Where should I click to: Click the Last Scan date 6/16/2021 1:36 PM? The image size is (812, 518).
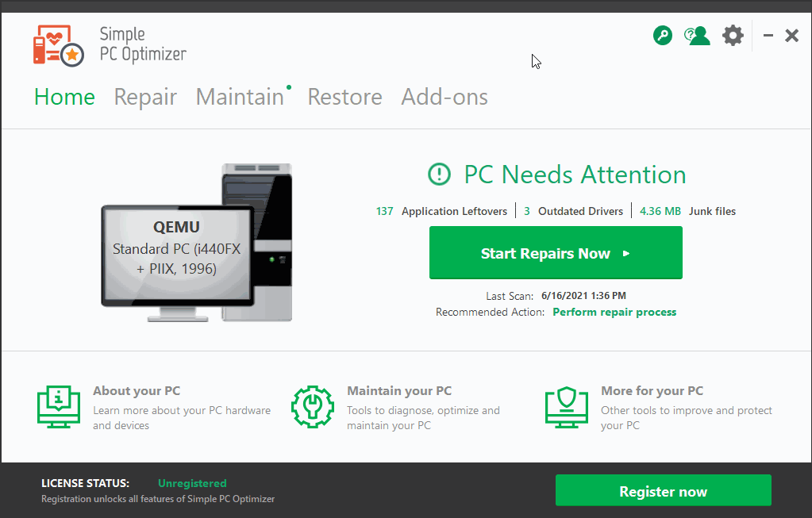pyautogui.click(x=583, y=295)
